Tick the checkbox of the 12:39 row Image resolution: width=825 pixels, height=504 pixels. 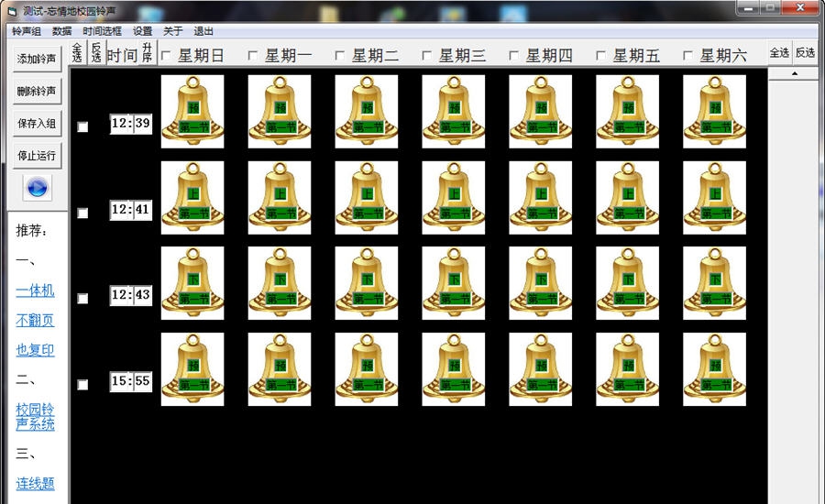click(82, 126)
